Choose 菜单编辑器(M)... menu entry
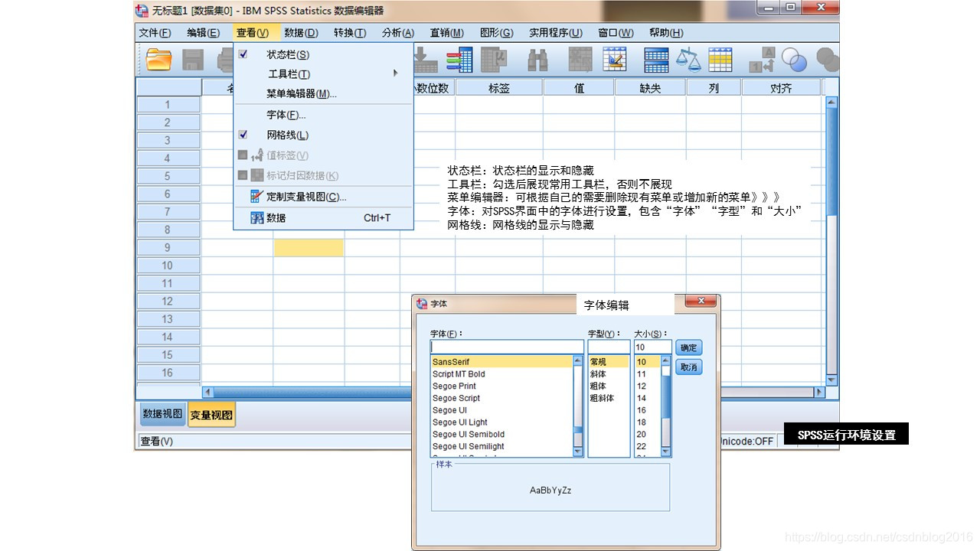 click(x=302, y=94)
